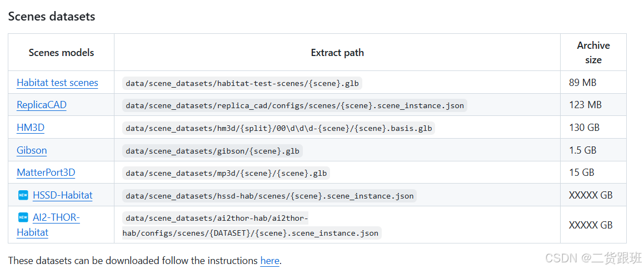Click the hssd-hab extract path code

coord(269,196)
